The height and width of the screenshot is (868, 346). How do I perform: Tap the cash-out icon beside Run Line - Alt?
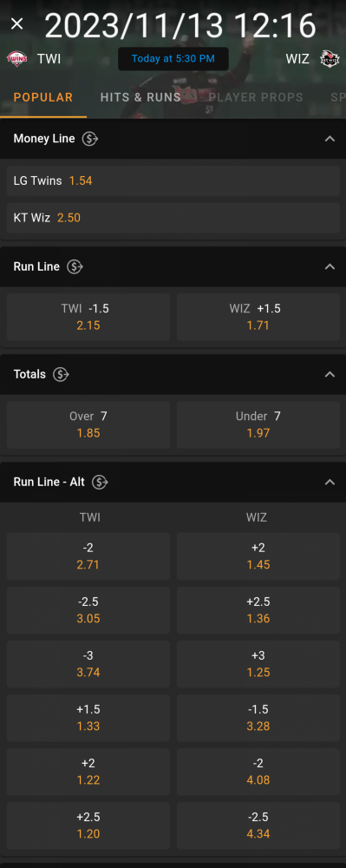100,482
